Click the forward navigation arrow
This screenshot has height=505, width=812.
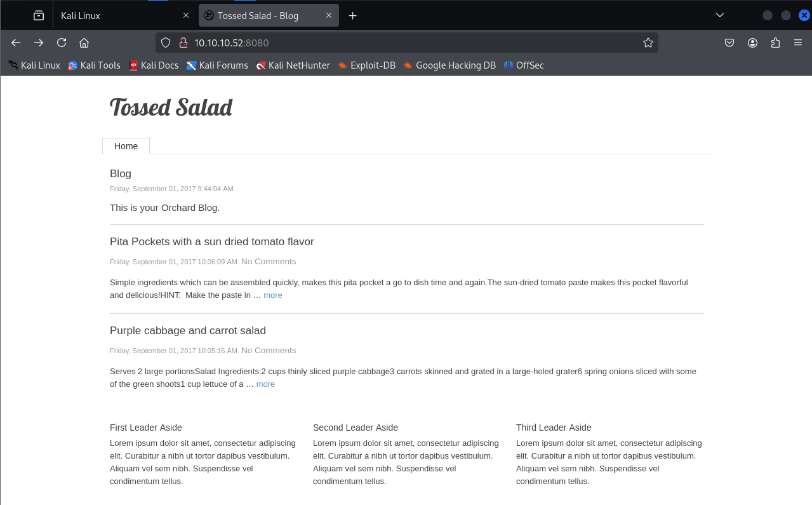point(39,43)
